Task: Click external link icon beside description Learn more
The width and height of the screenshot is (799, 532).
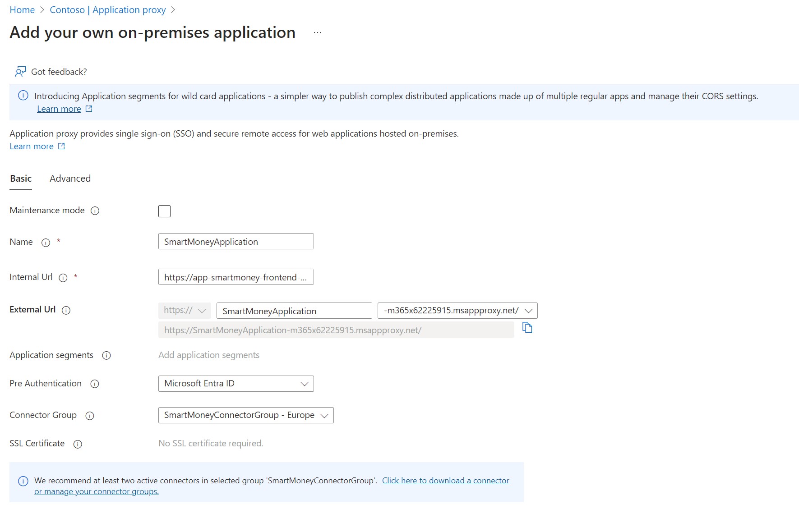Action: (x=61, y=146)
